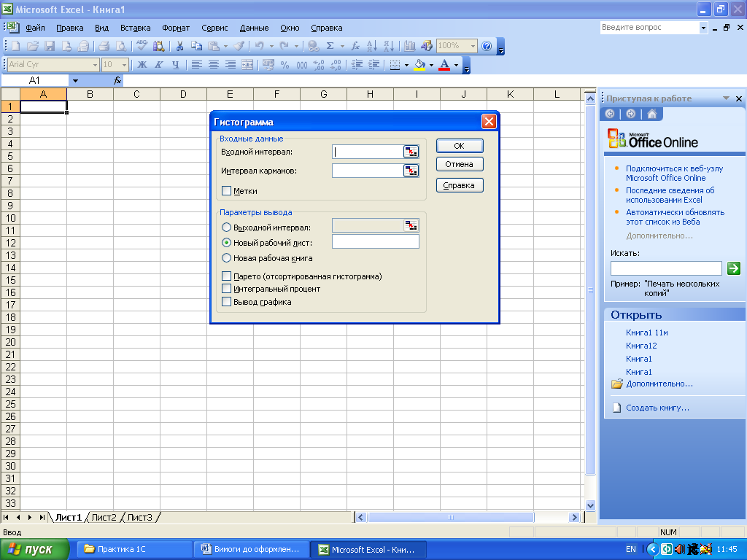Click OK in the Гистограмма dialog
This screenshot has height=560, width=747.
click(x=460, y=146)
